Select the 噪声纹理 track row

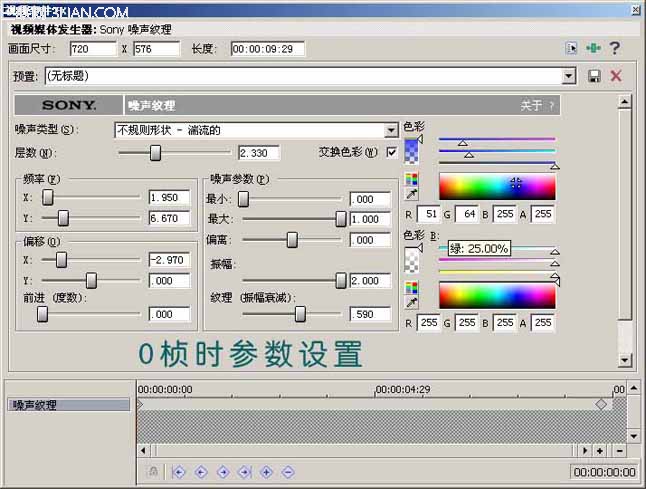point(68,405)
